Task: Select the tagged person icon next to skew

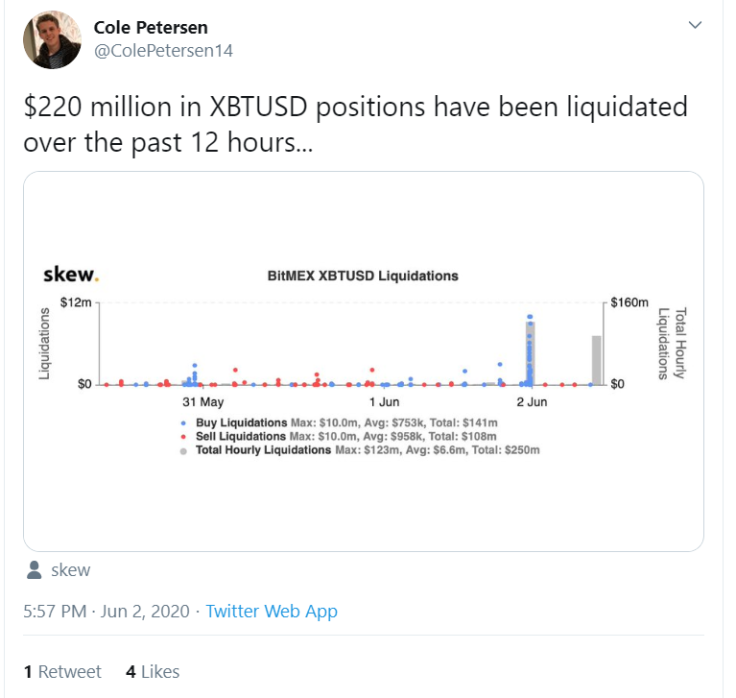Action: click(34, 570)
